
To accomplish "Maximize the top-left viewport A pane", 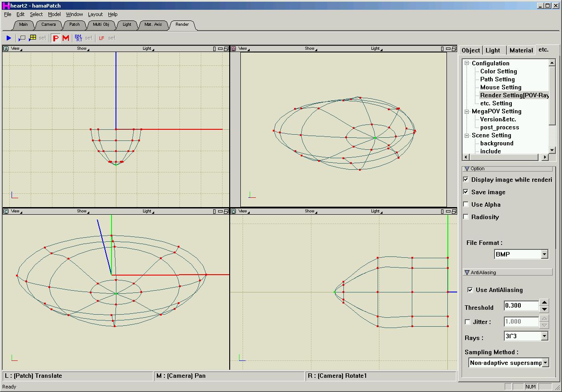I will 226,49.
